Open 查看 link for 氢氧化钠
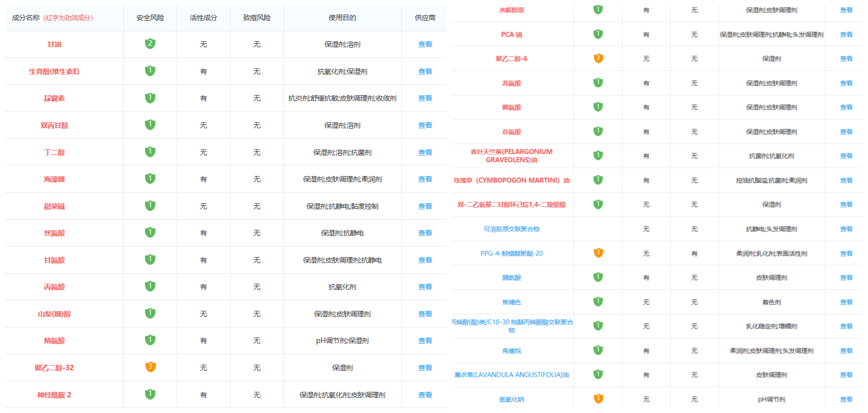 tap(846, 399)
